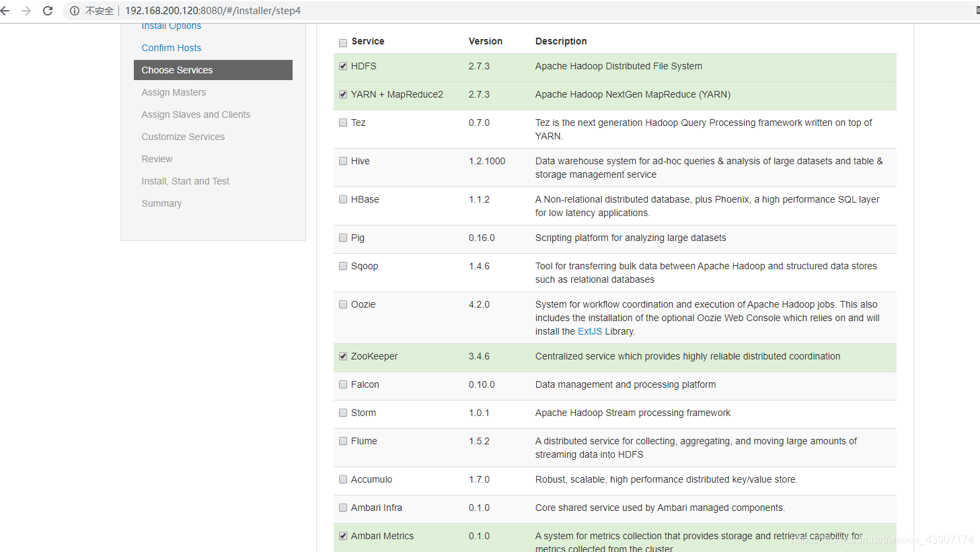
Task: Select the Customize Services step
Action: pyautogui.click(x=183, y=137)
